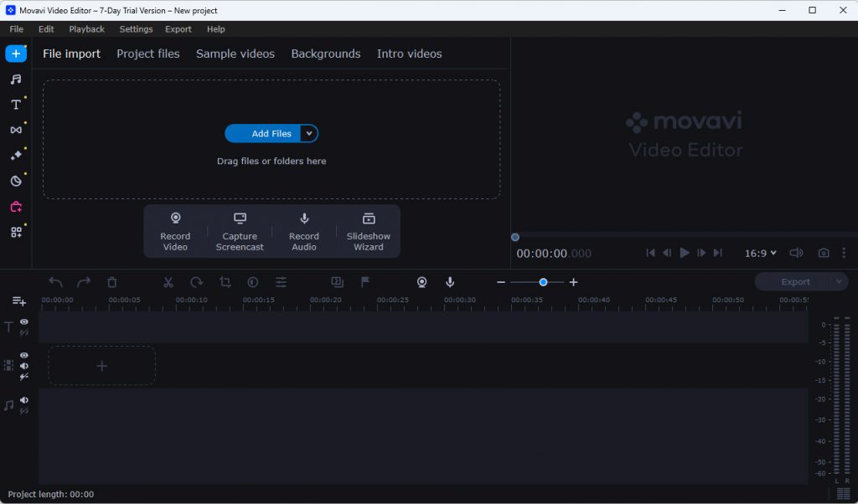858x504 pixels.
Task: Open the Effects sparkle panel
Action: (16, 155)
